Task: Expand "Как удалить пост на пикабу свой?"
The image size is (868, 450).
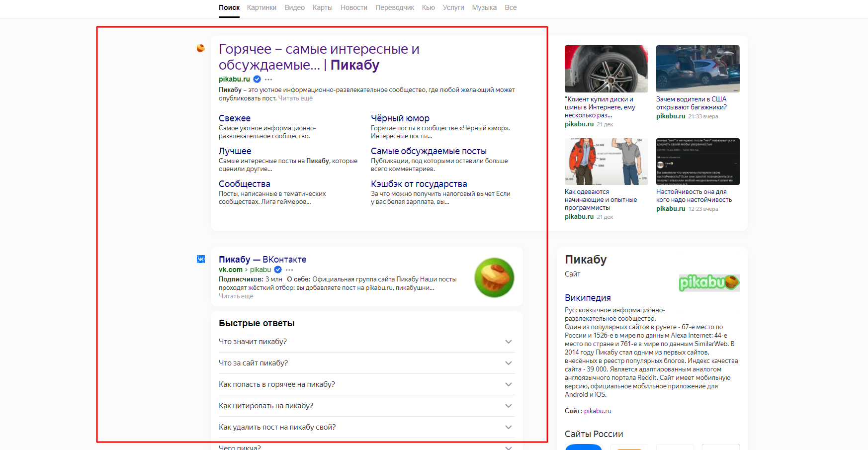Action: pos(367,427)
